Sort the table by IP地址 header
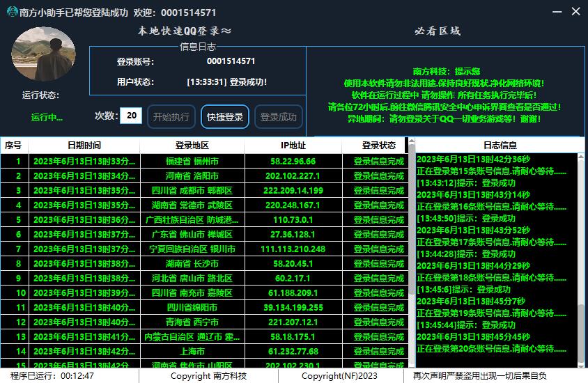588x383 pixels. (293, 146)
